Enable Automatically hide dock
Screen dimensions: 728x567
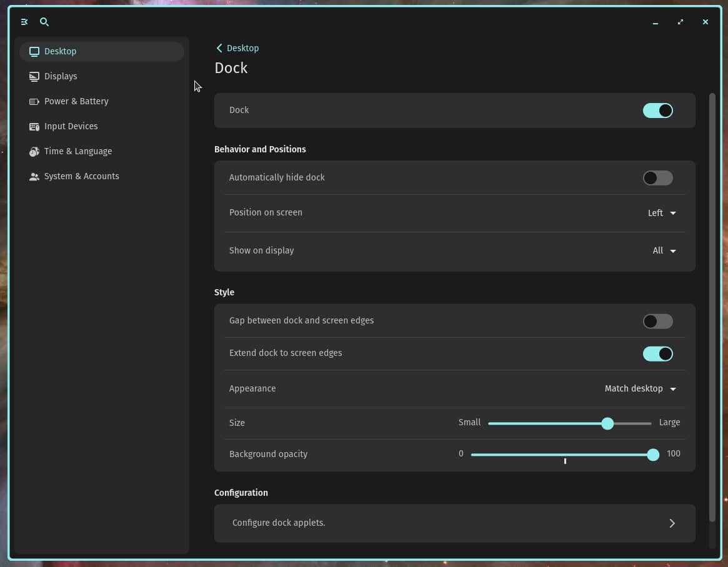(x=657, y=178)
